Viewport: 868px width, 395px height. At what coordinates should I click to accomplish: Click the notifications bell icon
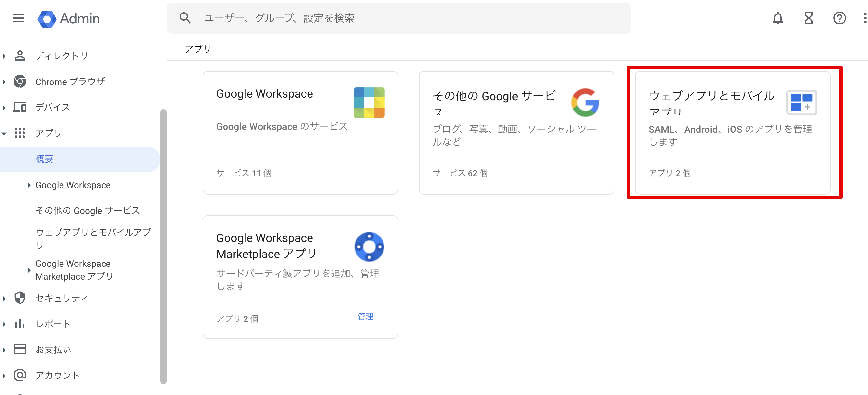pyautogui.click(x=778, y=18)
